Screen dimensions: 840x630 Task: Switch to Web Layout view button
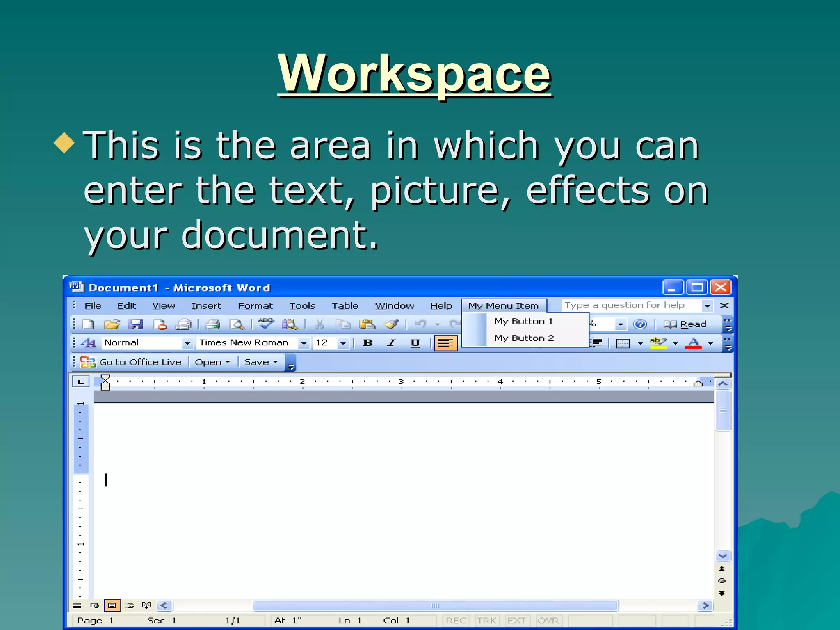click(94, 605)
